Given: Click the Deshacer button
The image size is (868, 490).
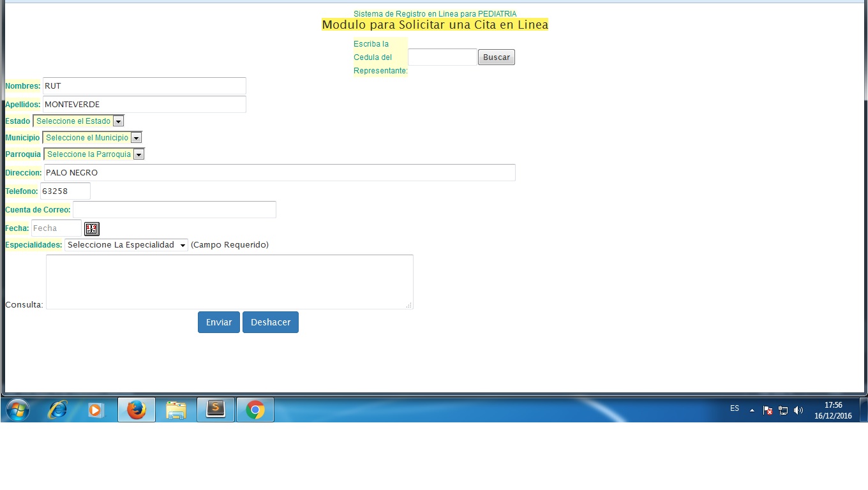Looking at the screenshot, I should [271, 322].
